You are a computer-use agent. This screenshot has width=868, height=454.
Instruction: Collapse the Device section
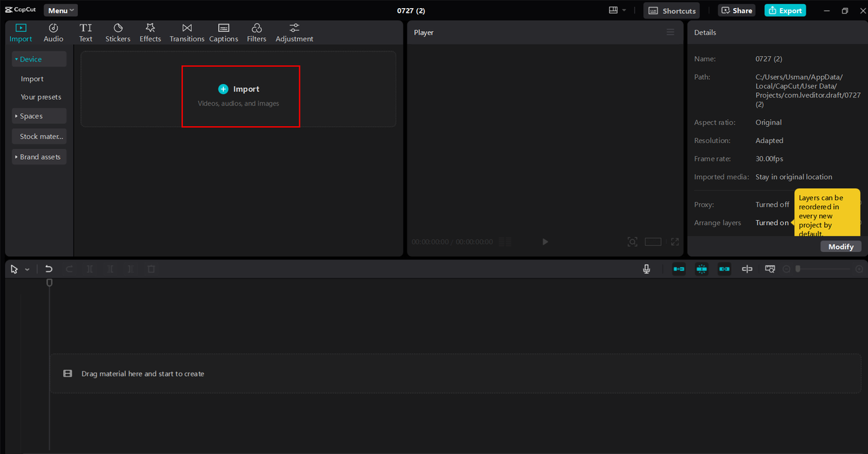point(39,59)
